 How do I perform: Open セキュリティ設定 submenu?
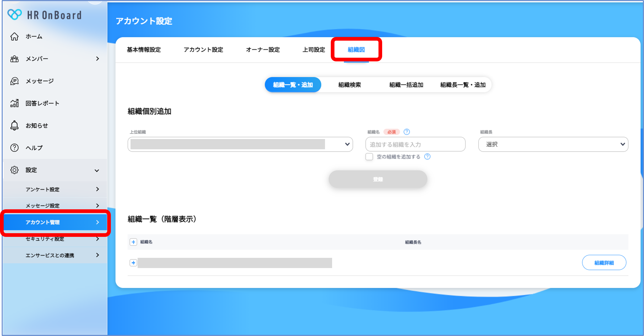pyautogui.click(x=55, y=239)
